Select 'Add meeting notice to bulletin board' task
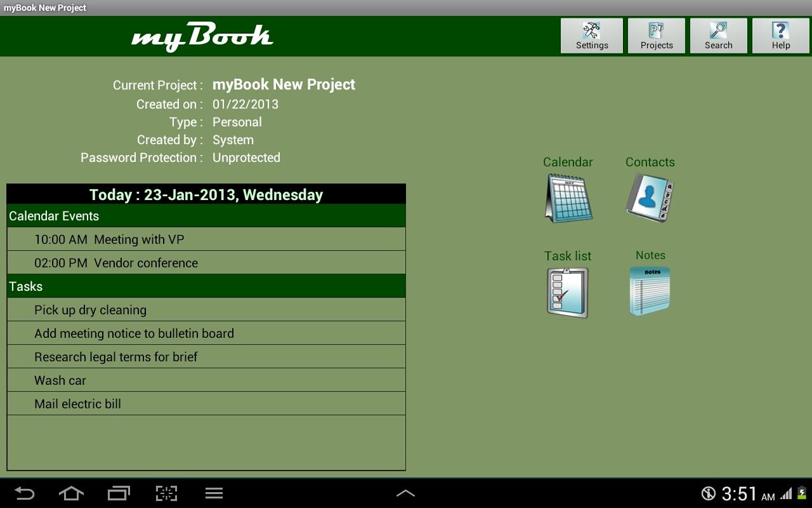Screen dimensions: 812x508 pos(206,333)
